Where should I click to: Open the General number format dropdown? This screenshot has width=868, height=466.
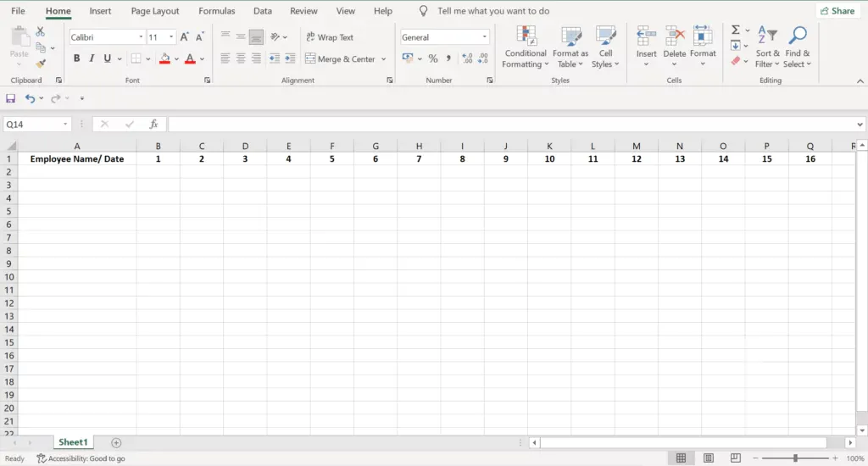[484, 37]
